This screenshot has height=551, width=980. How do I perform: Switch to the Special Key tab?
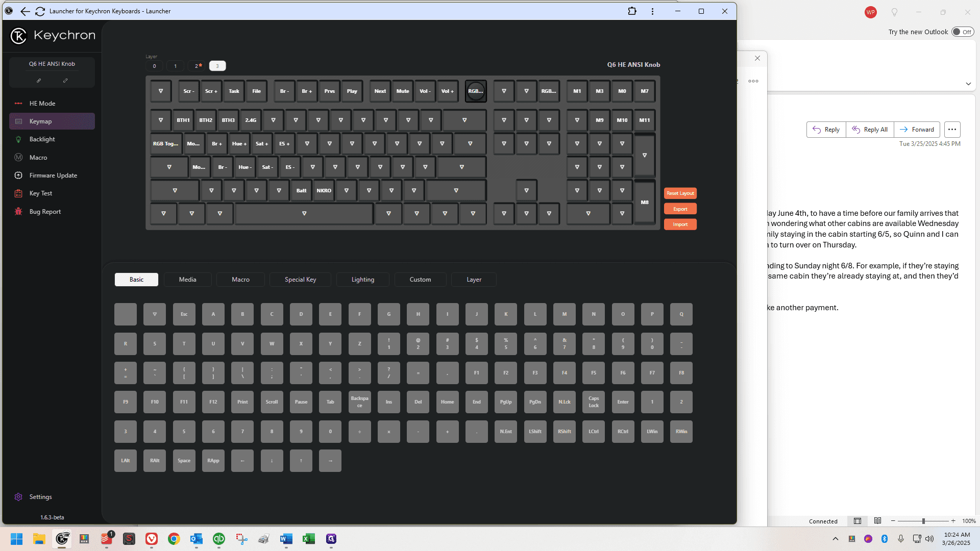[x=301, y=280]
